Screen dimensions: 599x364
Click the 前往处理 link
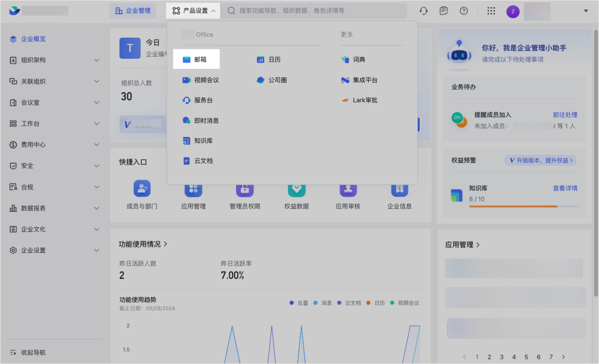(565, 115)
